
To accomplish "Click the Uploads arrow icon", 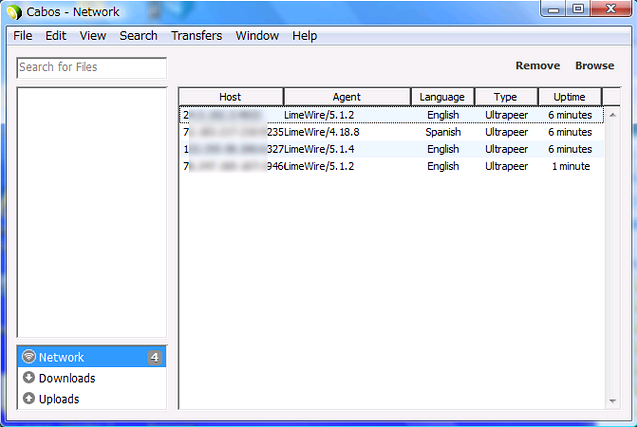I will click(x=29, y=398).
